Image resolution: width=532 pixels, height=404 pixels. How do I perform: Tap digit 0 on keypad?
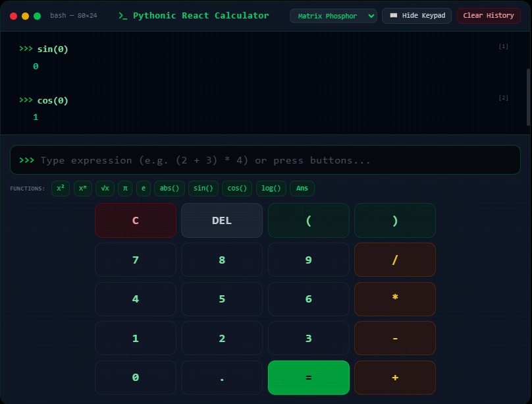click(x=136, y=378)
